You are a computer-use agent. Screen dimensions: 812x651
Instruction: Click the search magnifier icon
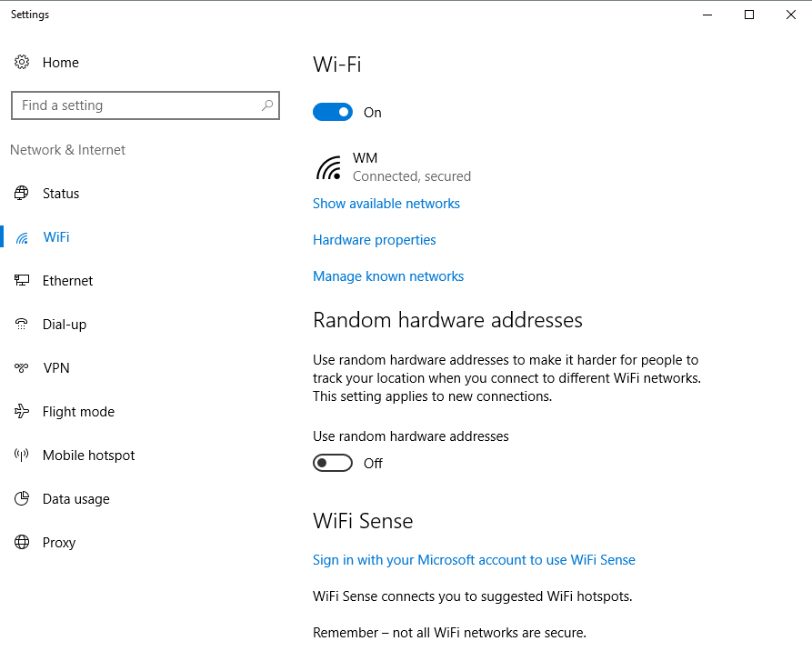[266, 105]
